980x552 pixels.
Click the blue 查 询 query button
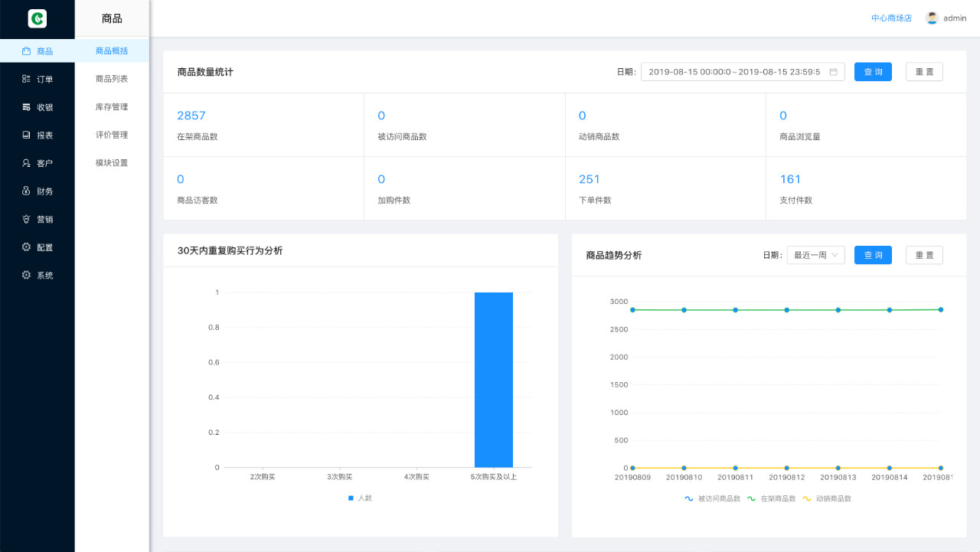point(872,71)
